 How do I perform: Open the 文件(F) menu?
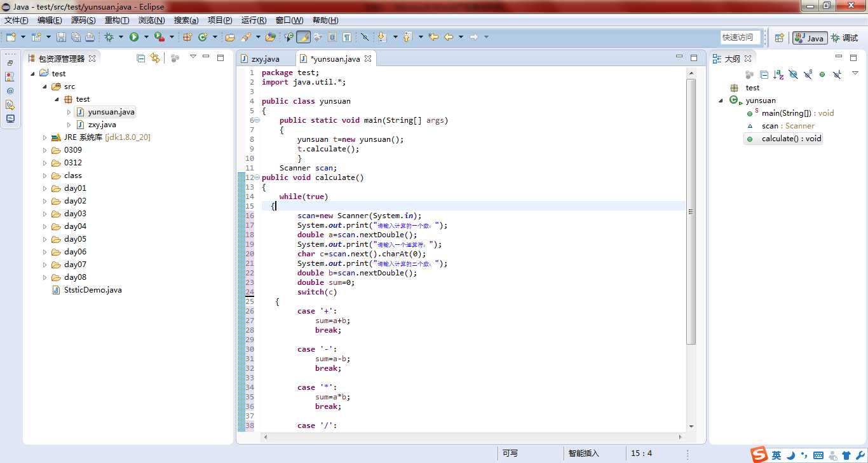tap(16, 20)
